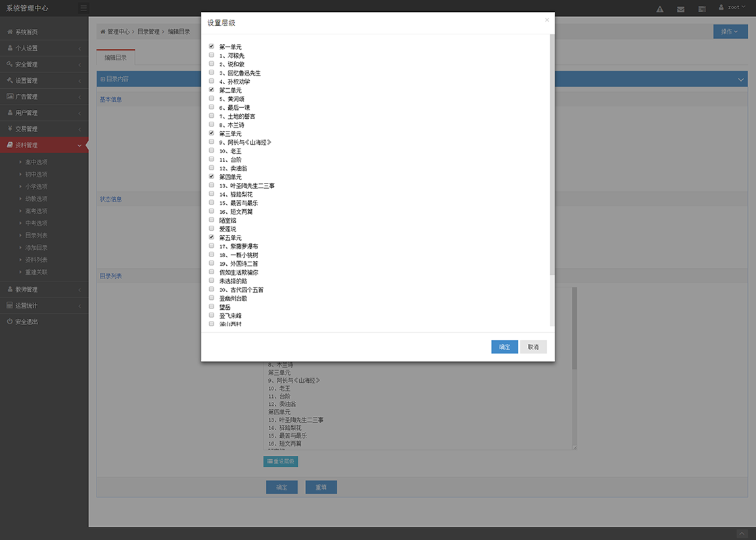Click 取消 button in the dialog
Viewport: 756px width, 540px height.
[x=532, y=347]
